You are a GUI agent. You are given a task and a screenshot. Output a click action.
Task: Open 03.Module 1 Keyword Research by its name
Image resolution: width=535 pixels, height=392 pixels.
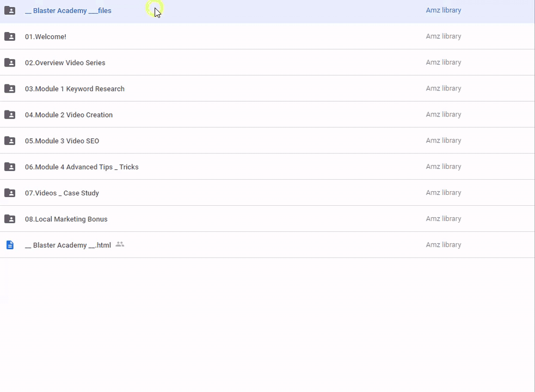click(75, 89)
